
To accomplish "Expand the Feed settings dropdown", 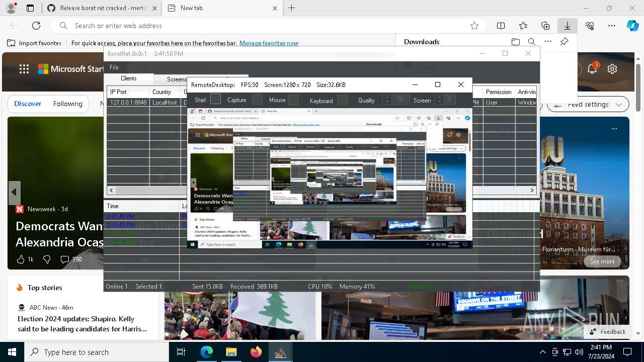I will (x=589, y=105).
